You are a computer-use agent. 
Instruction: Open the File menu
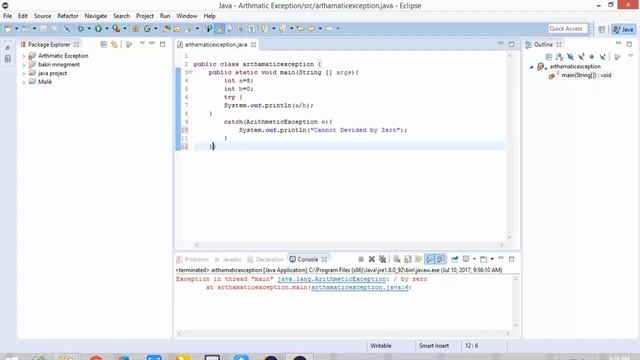coord(7,16)
